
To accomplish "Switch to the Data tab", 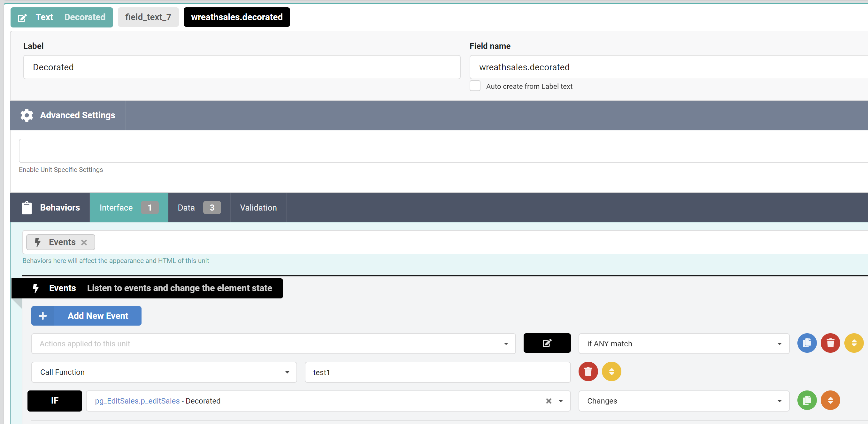I will click(199, 208).
